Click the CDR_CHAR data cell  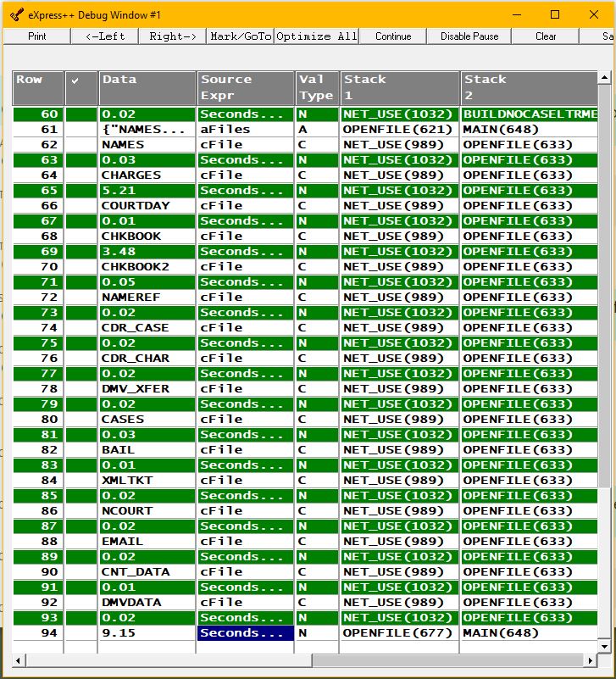(x=147, y=359)
